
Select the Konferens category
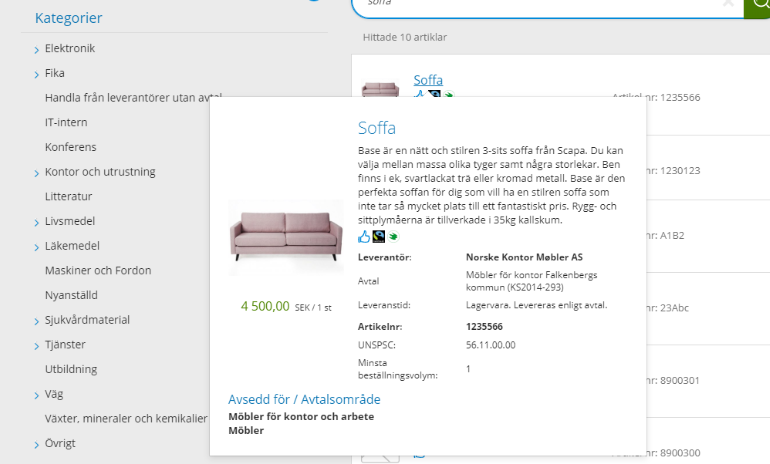71,148
